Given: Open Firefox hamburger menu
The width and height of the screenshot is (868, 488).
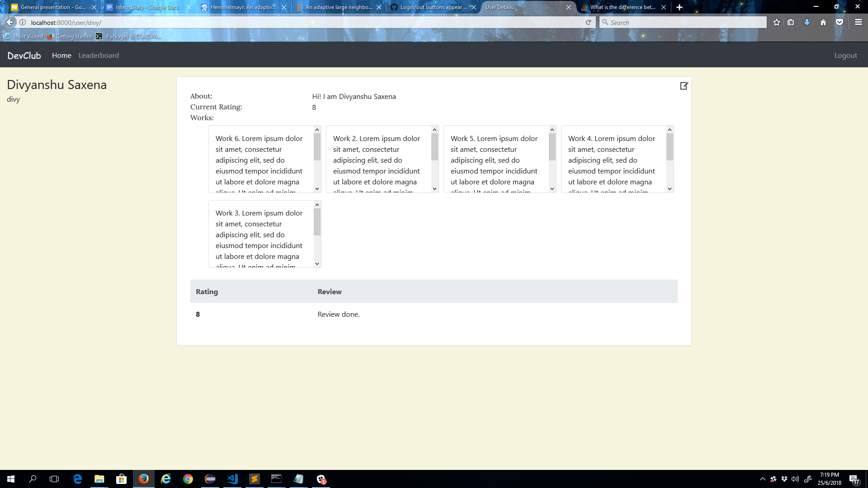Looking at the screenshot, I should click(x=858, y=22).
